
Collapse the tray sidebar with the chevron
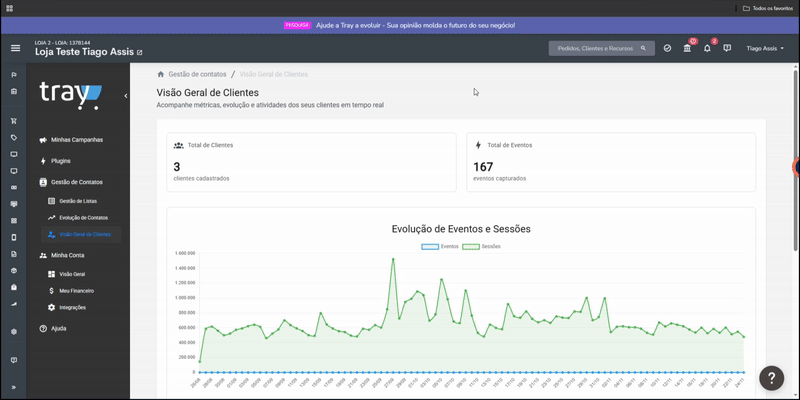pyautogui.click(x=126, y=95)
